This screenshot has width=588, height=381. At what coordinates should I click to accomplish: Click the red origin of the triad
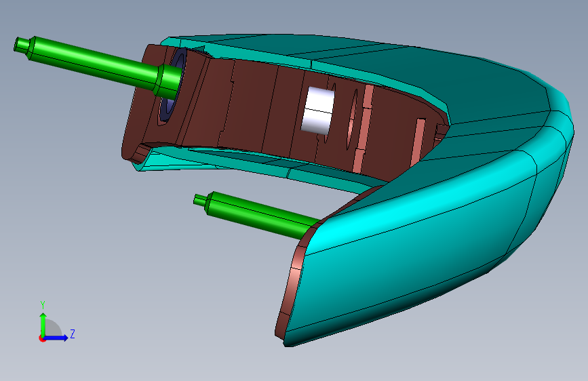[41, 338]
